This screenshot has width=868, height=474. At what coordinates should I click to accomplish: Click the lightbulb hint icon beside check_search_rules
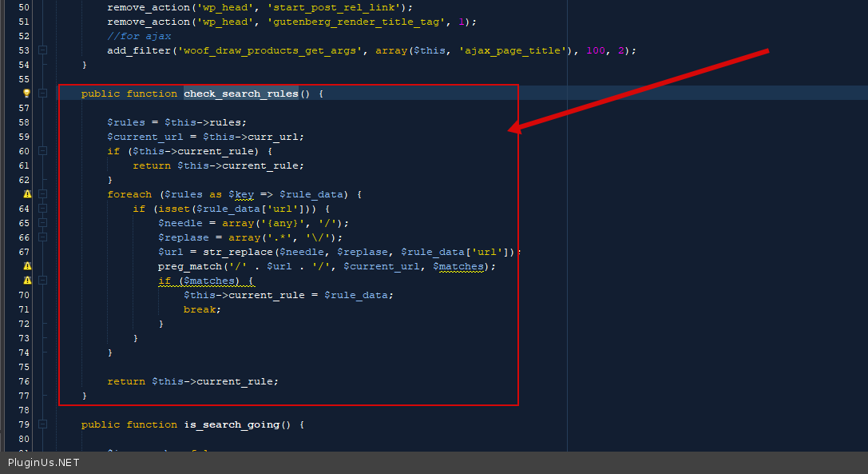[26, 94]
